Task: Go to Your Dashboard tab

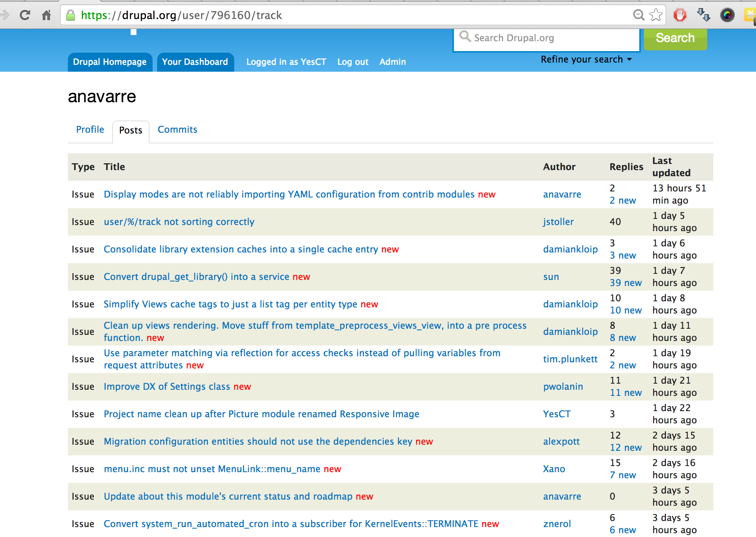Action: point(195,62)
